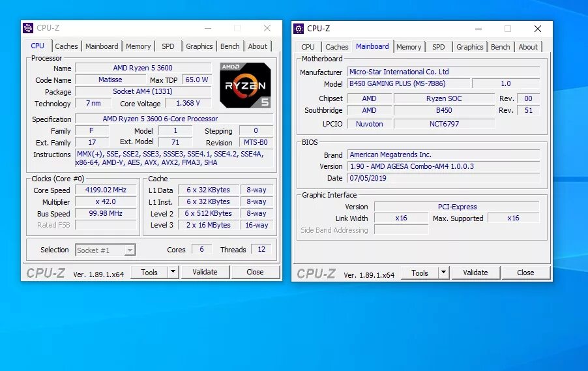Screen dimensions: 588x371
Task: Minimize the left CPU-Z window
Action: [208, 28]
